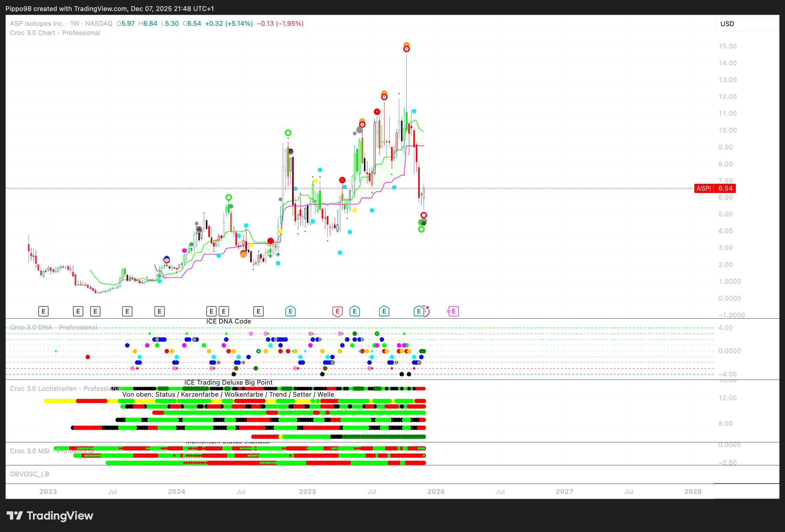Click the red earnings miss E marker
The image size is (785, 532).
point(337,312)
